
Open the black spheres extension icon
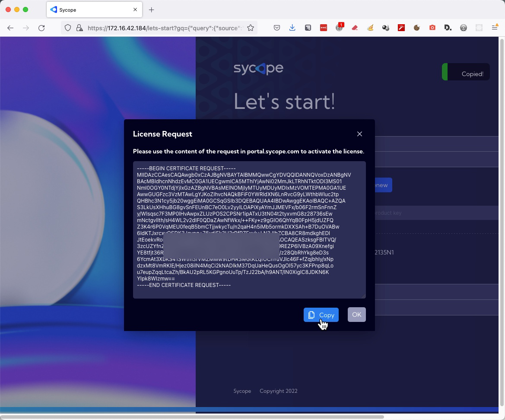point(386,28)
